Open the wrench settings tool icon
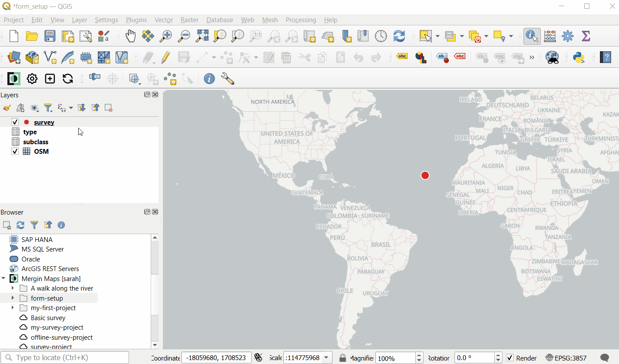 (x=227, y=79)
